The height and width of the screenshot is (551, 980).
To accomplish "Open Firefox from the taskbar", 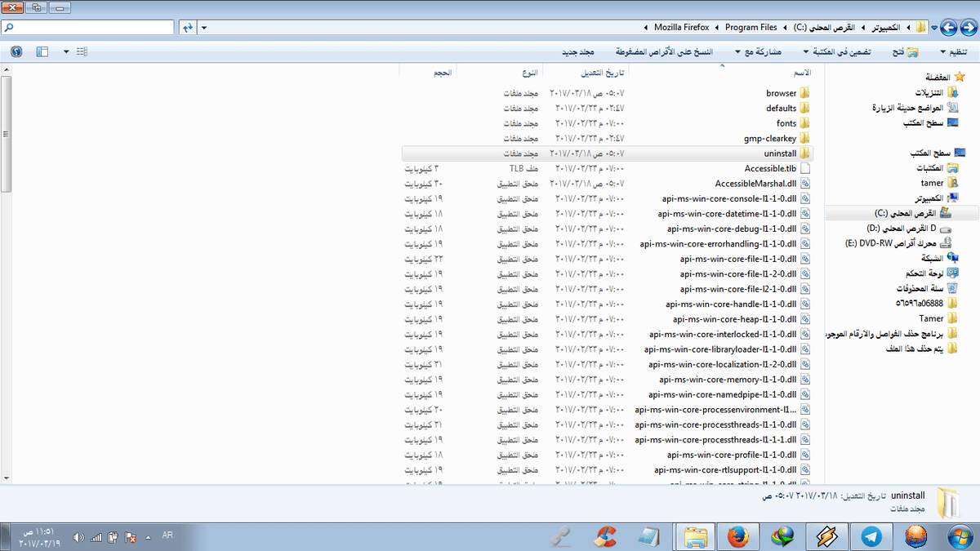I will [738, 536].
